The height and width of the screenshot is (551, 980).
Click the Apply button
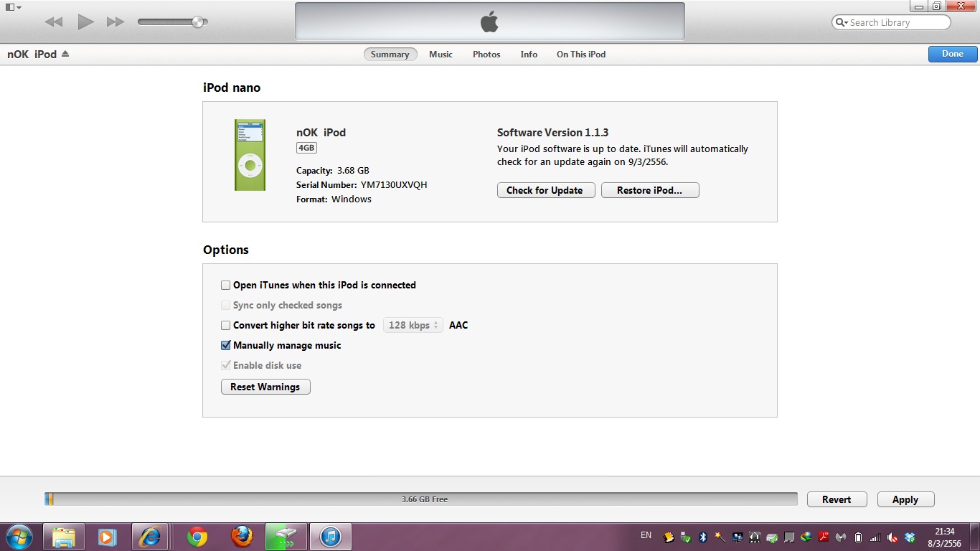point(905,499)
